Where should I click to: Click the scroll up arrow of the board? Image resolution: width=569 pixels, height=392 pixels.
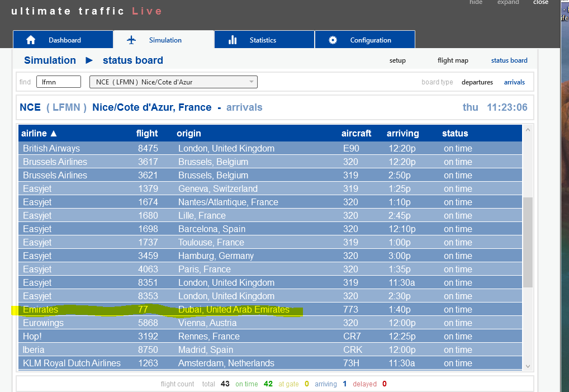click(x=528, y=130)
